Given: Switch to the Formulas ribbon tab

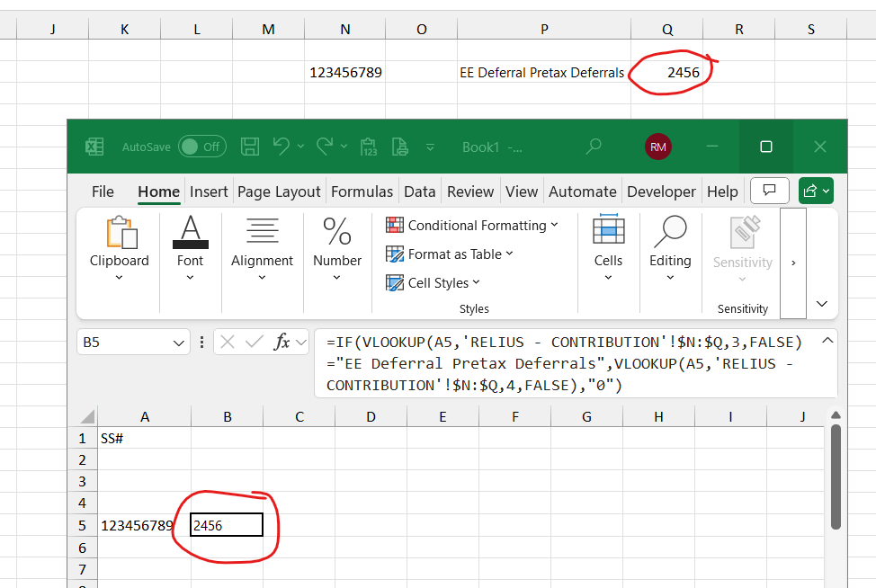Looking at the screenshot, I should (x=362, y=191).
